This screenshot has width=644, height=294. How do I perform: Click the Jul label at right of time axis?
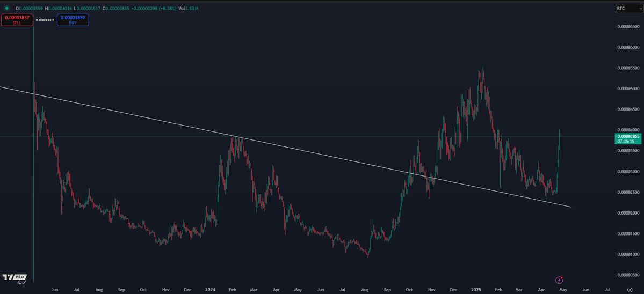point(608,289)
